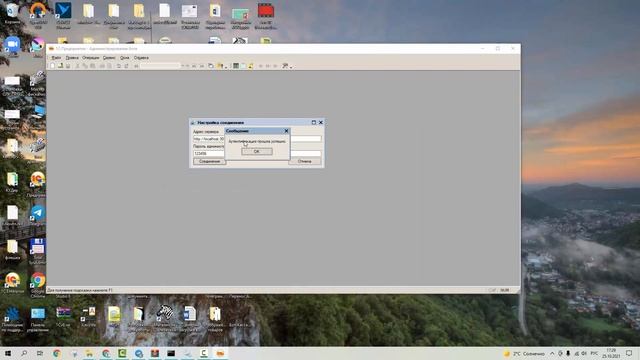Click the New document toolbar icon
Screen dimensions: 640x360
(52, 66)
